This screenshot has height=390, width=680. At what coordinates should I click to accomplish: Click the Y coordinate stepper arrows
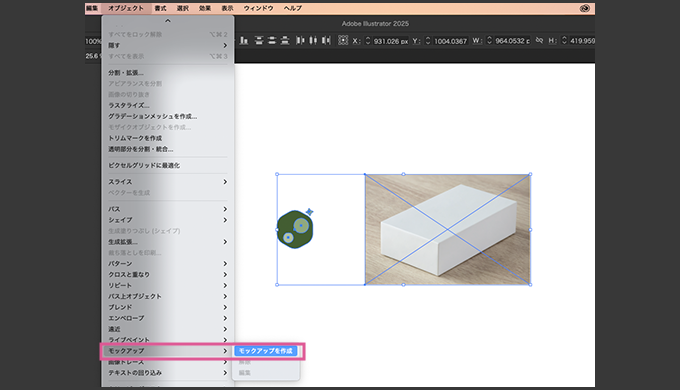point(428,41)
